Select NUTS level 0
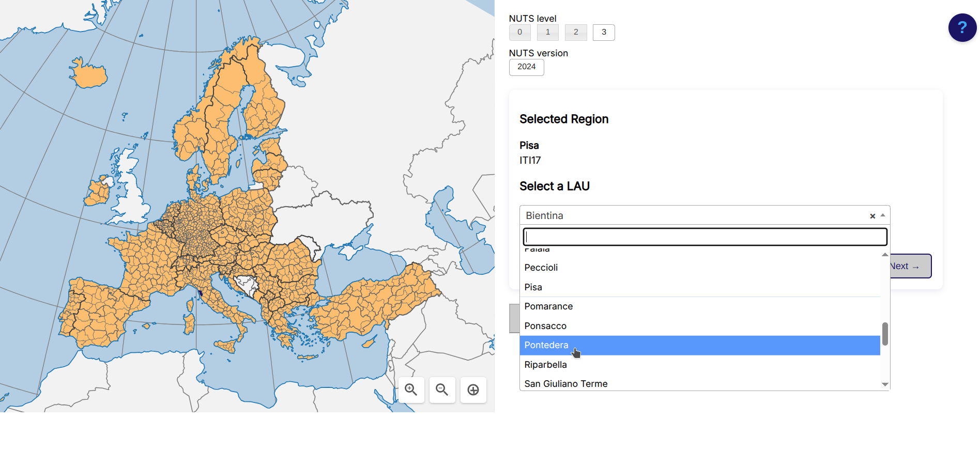 (519, 33)
